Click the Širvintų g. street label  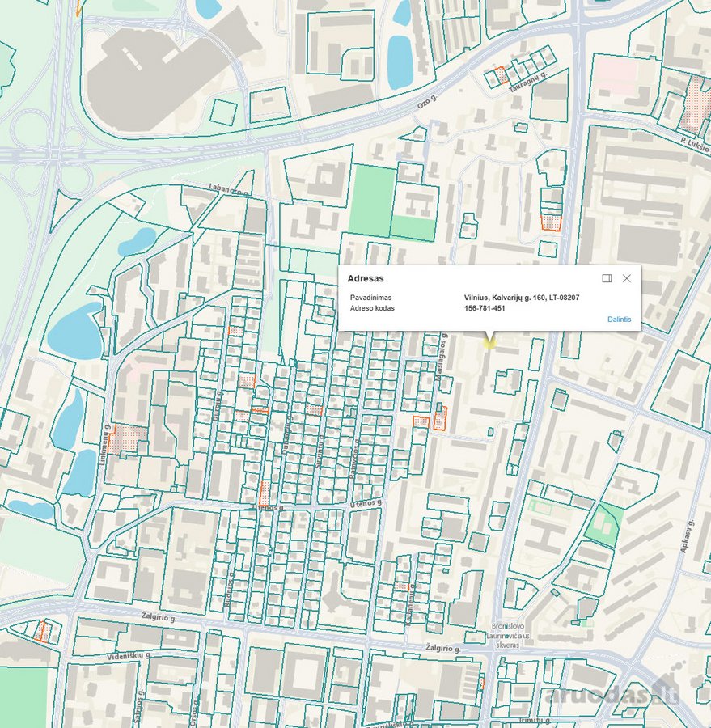click(320, 451)
